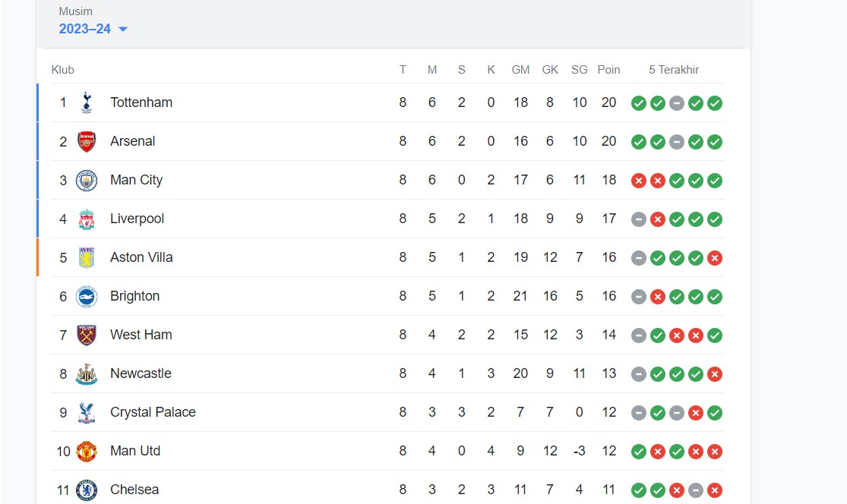847x504 pixels.
Task: Click the Man City club crest
Action: [87, 181]
